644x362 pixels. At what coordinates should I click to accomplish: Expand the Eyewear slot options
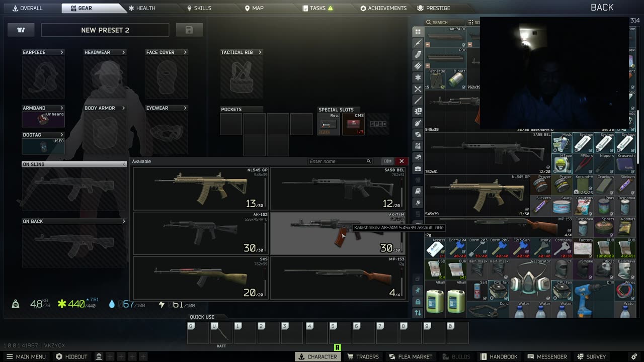pyautogui.click(x=185, y=108)
